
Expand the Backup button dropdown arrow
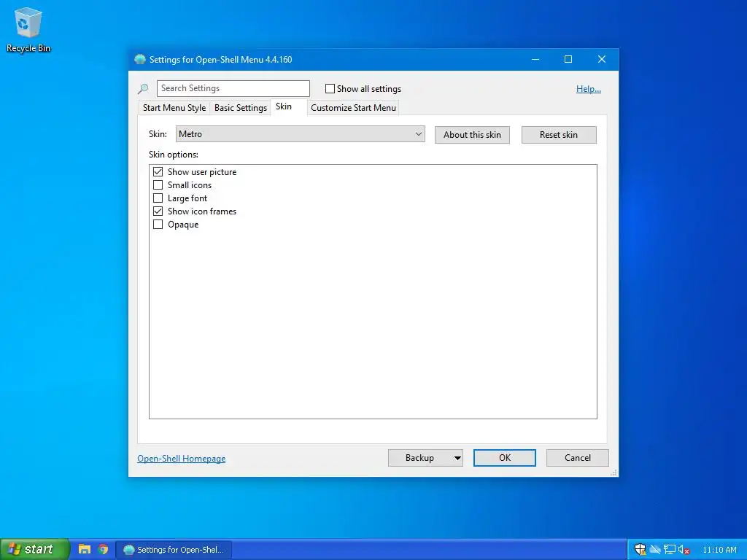pos(457,458)
